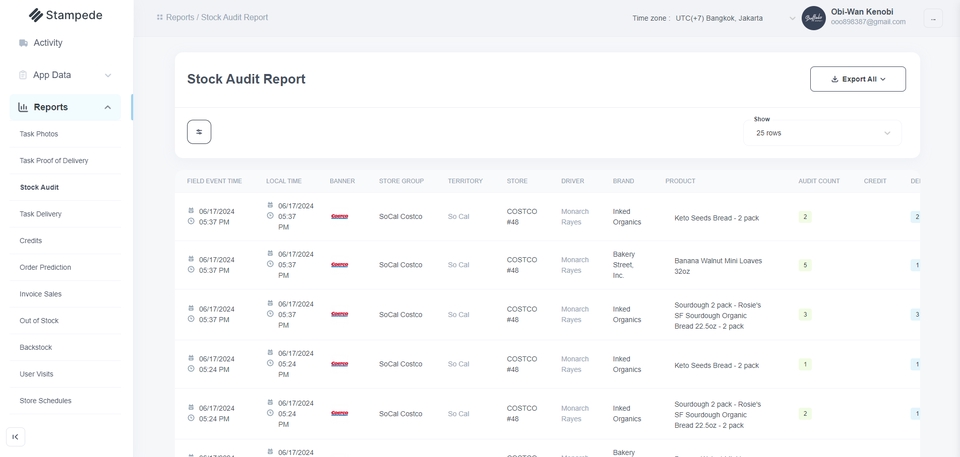Click the Store Group column header

point(401,181)
